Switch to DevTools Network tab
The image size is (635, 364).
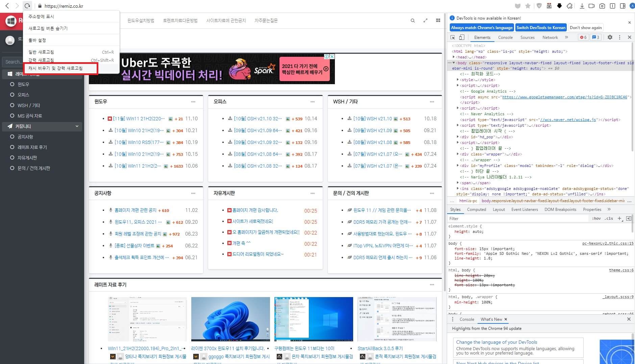click(x=550, y=38)
